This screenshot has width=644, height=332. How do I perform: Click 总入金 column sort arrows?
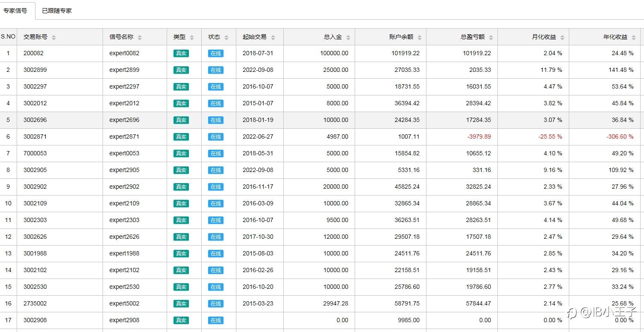point(348,38)
